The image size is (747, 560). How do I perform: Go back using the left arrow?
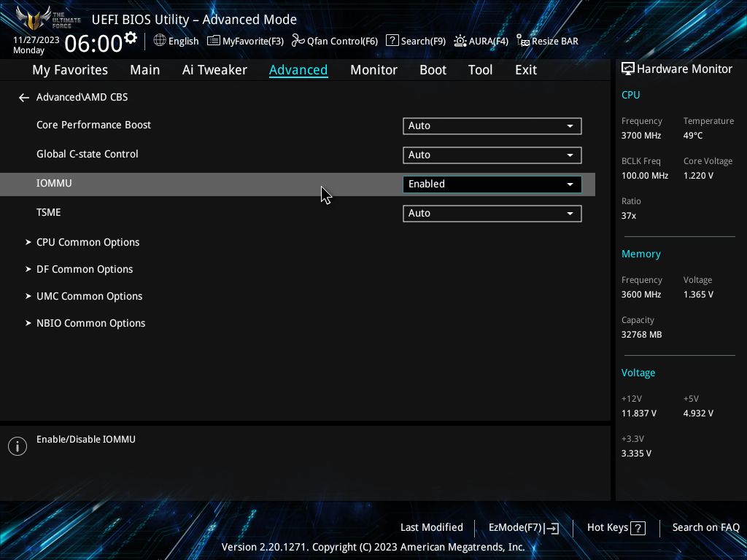click(x=24, y=98)
